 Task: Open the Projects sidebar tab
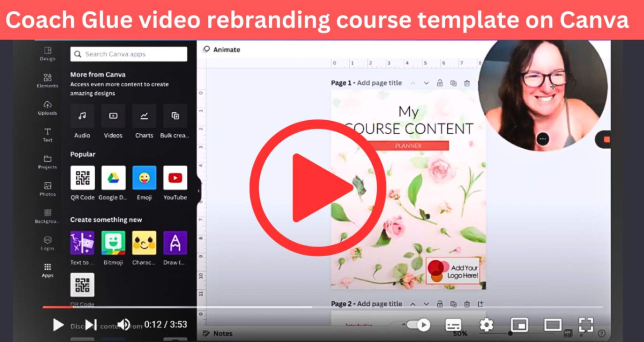[47, 162]
